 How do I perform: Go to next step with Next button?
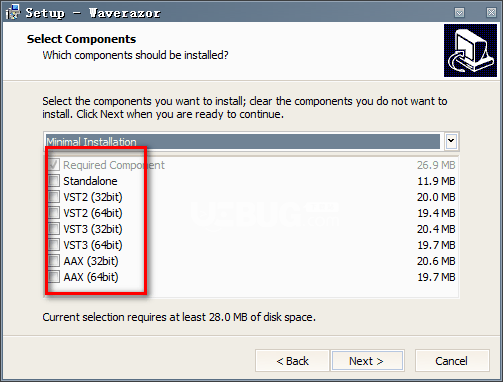[367, 361]
